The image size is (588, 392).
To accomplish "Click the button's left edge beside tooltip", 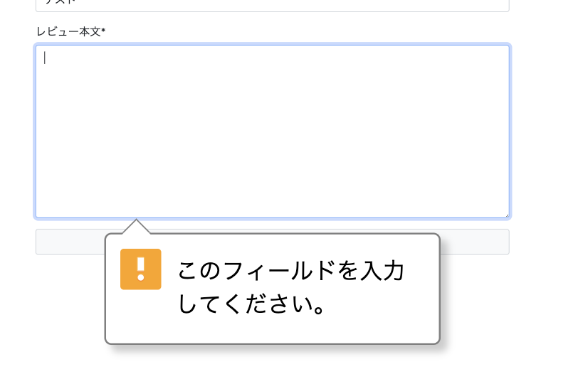I will 70,242.
